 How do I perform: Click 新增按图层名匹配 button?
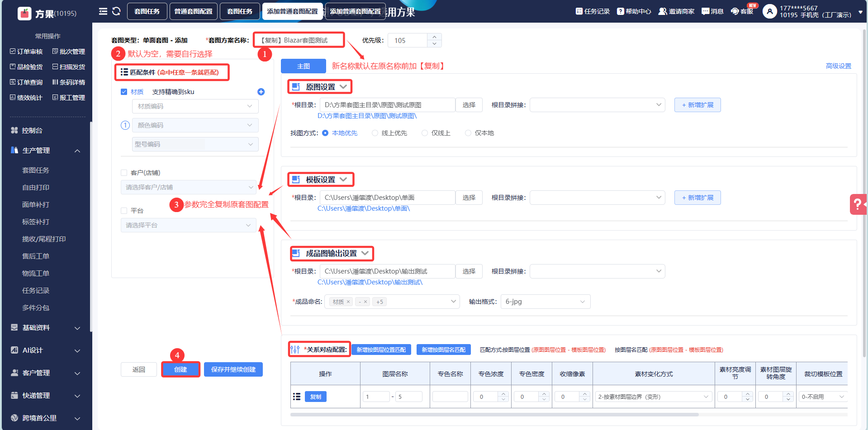click(x=444, y=350)
